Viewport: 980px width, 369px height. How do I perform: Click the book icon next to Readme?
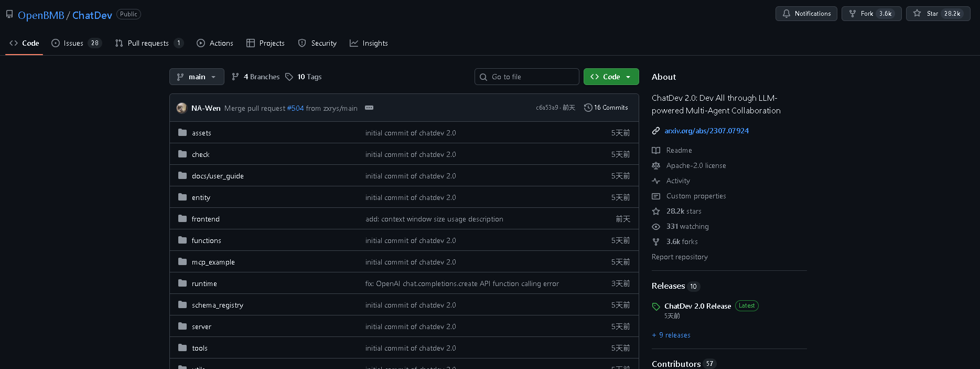(x=656, y=150)
